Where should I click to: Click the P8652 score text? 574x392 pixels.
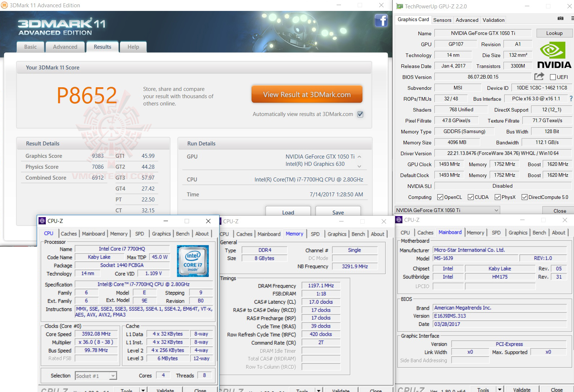87,95
